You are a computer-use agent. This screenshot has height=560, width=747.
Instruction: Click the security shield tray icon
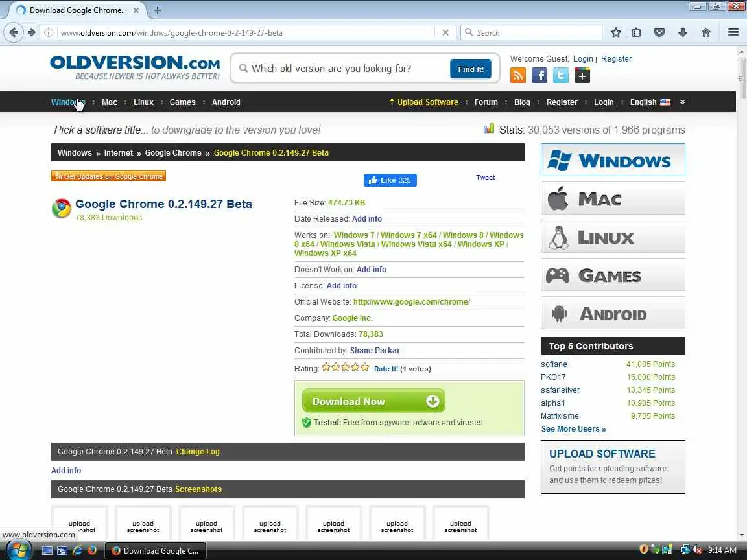644,550
